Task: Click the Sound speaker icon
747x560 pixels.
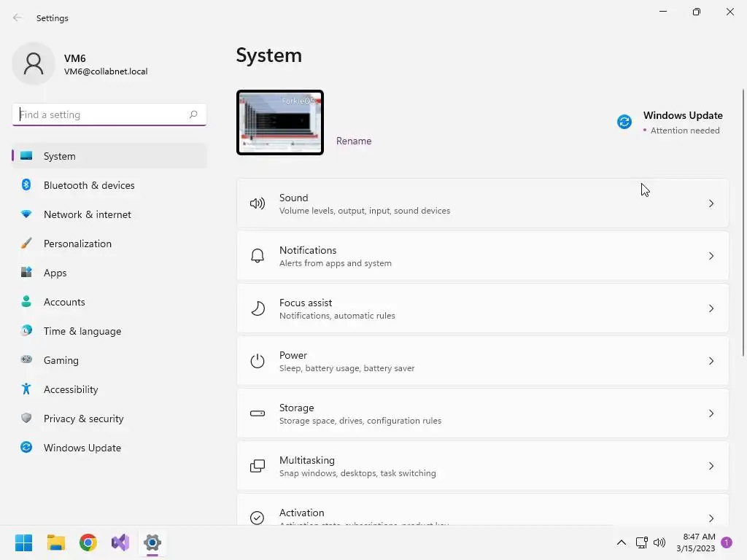Action: coord(258,204)
